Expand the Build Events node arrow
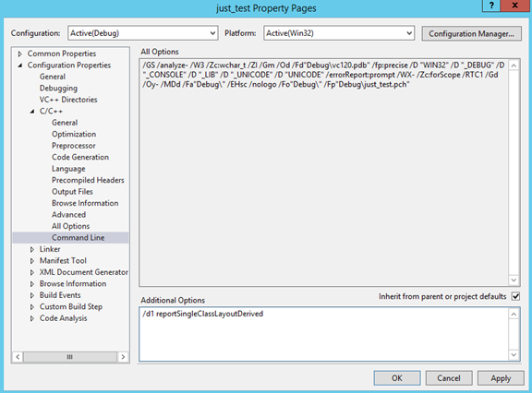 point(32,295)
